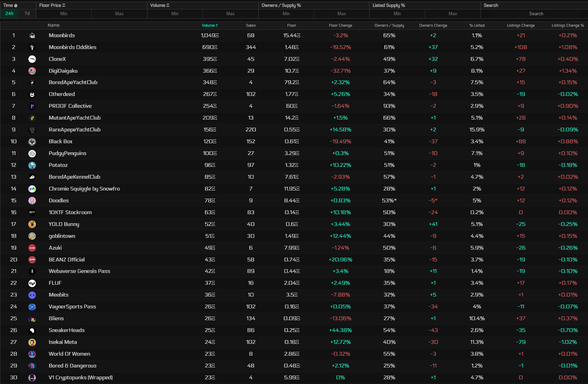Open the Potatoz collection icon

[x=32, y=165]
